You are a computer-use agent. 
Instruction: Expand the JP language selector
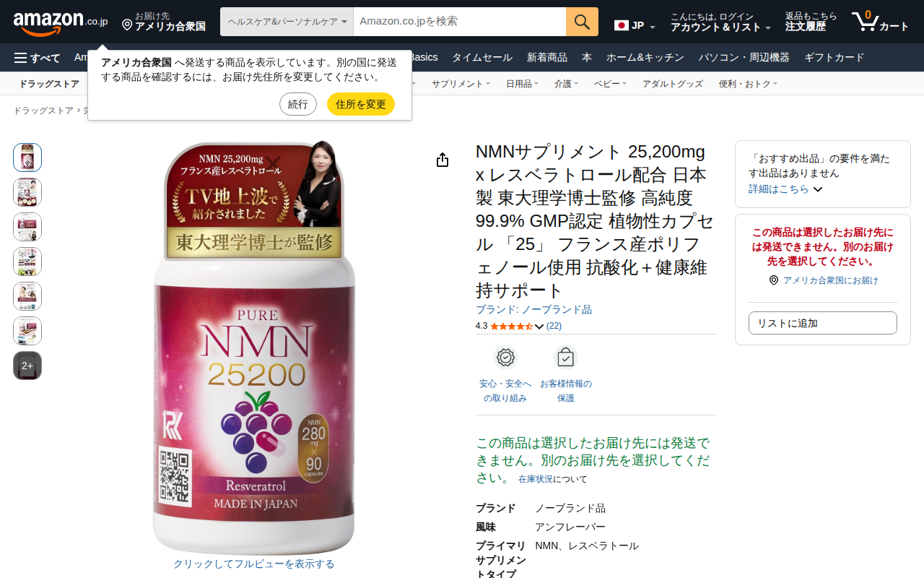[635, 26]
